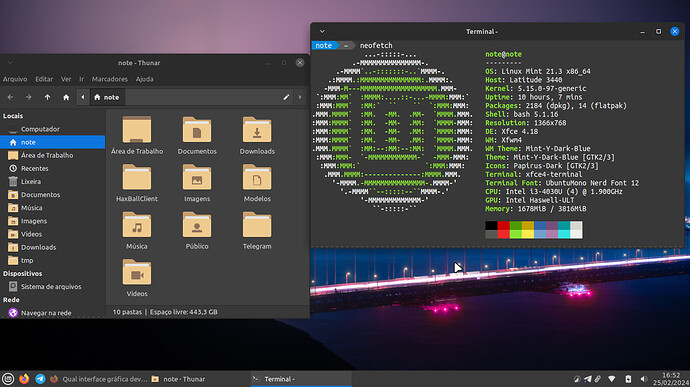Click the note path bar button
Image resolution: width=690 pixels, height=387 pixels.
[x=107, y=97]
